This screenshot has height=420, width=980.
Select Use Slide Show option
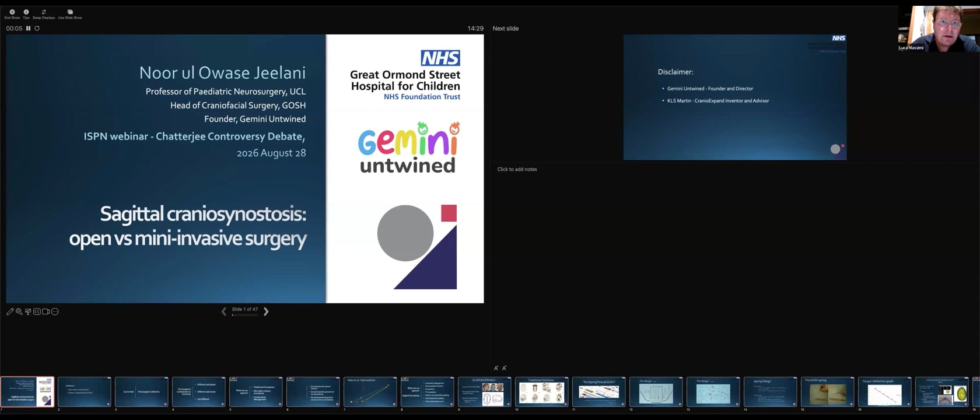pos(70,14)
